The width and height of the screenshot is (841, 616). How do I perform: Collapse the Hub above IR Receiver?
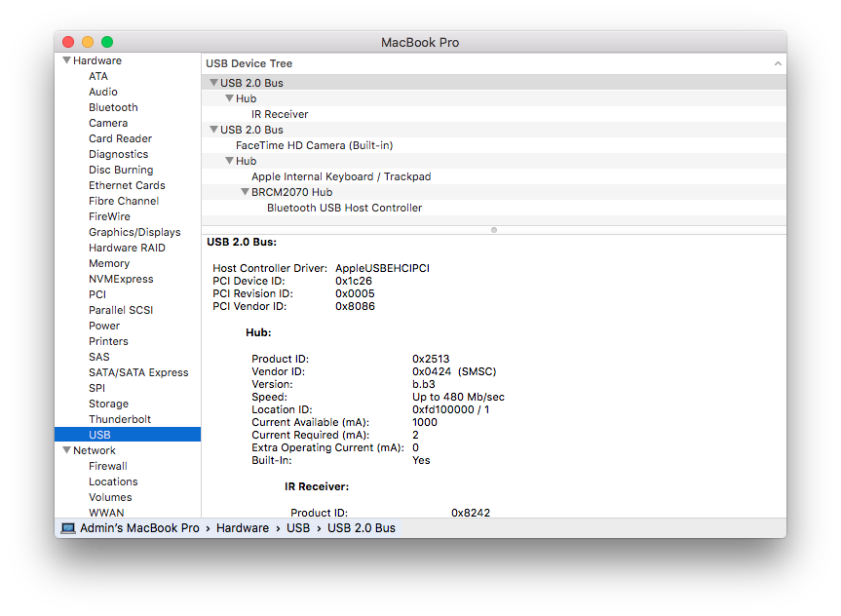229,98
